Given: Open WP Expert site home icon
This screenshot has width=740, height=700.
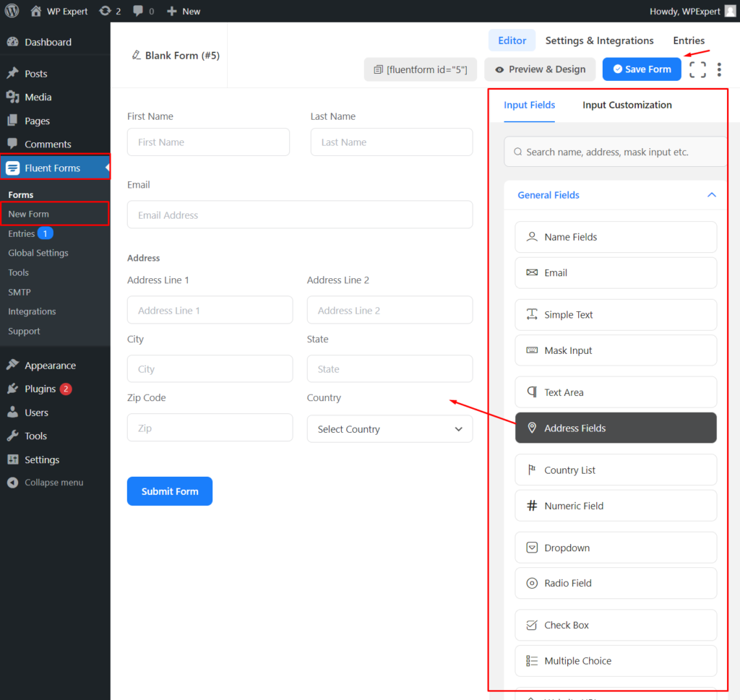Looking at the screenshot, I should [x=36, y=11].
